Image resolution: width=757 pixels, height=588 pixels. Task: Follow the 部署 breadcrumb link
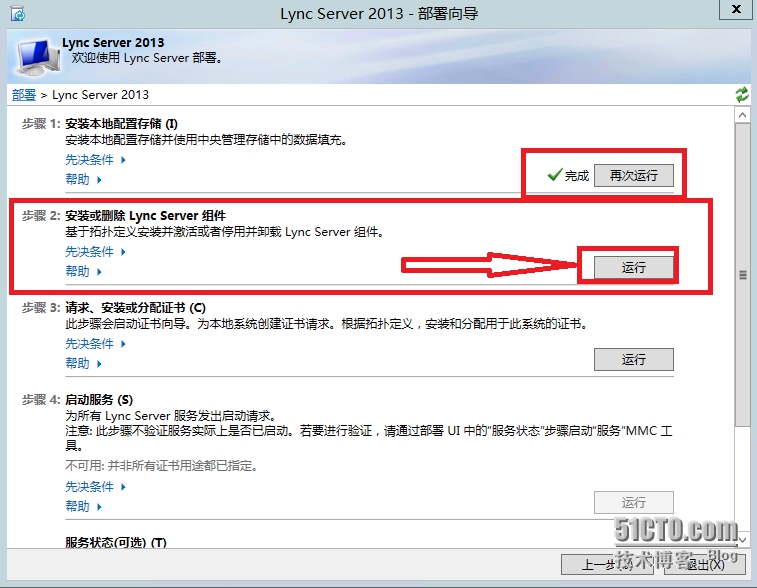pos(24,95)
